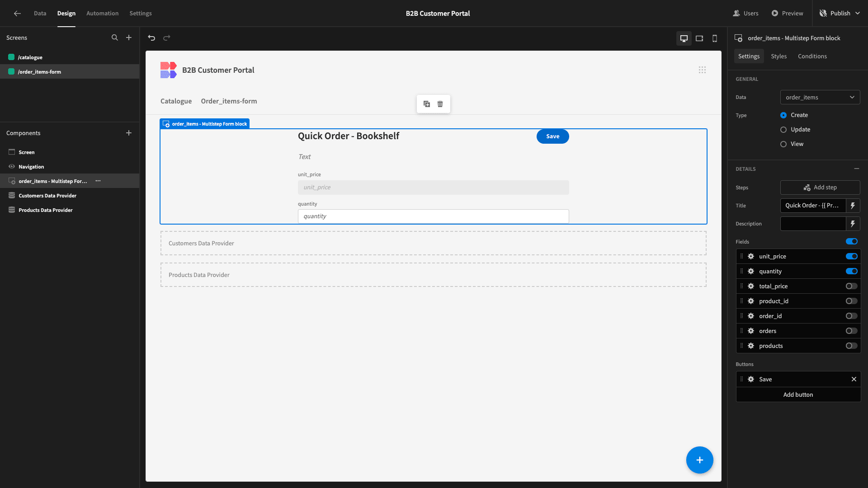Click the back arrow icon
Viewport: 868px width, 488px height.
(17, 14)
